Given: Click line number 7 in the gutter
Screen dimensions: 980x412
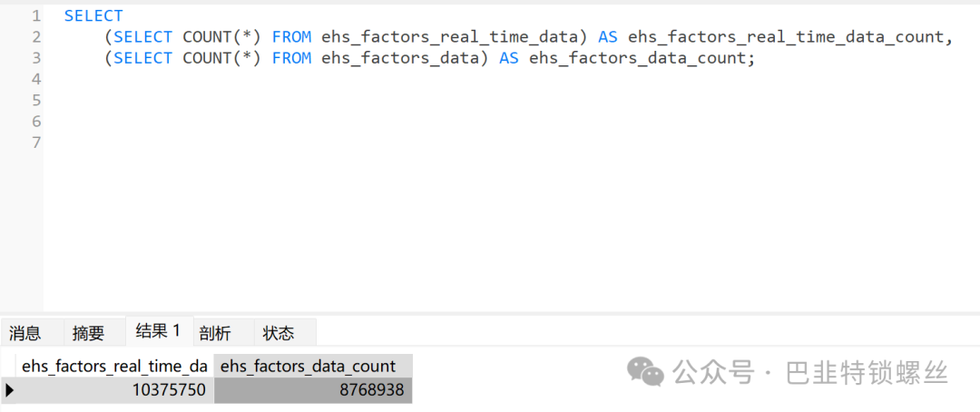Looking at the screenshot, I should point(35,142).
